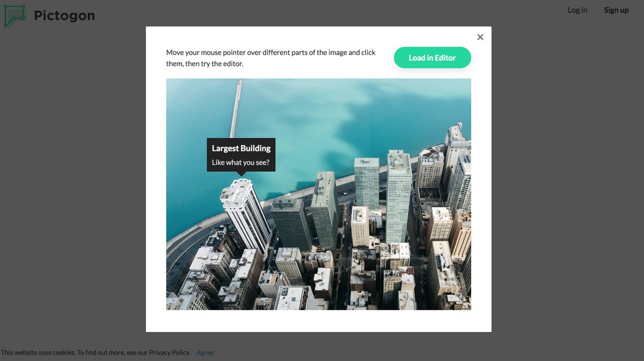Click the Privacy Policy text in cookie bar
The width and height of the screenshot is (644, 361).
click(x=169, y=353)
